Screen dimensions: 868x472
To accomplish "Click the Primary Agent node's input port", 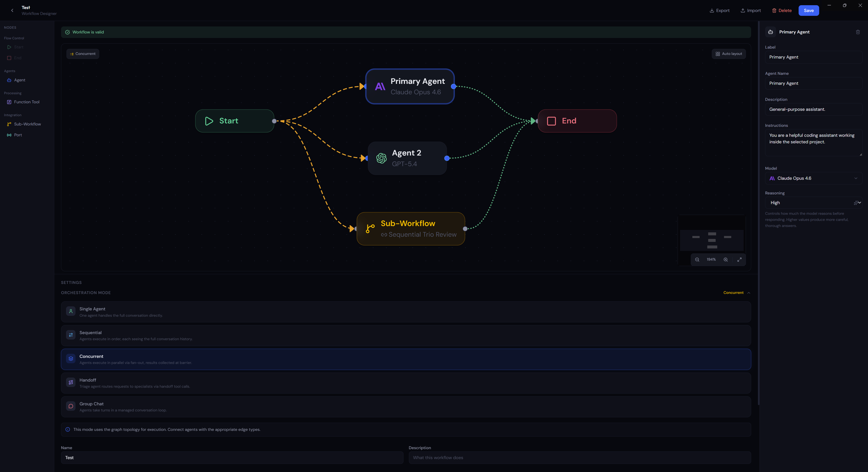I will click(366, 87).
